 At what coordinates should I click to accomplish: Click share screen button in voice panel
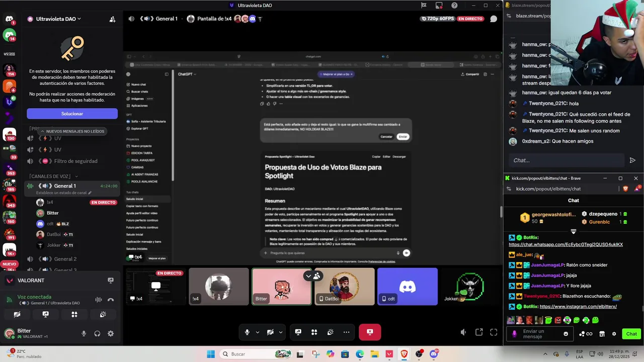(x=46, y=314)
